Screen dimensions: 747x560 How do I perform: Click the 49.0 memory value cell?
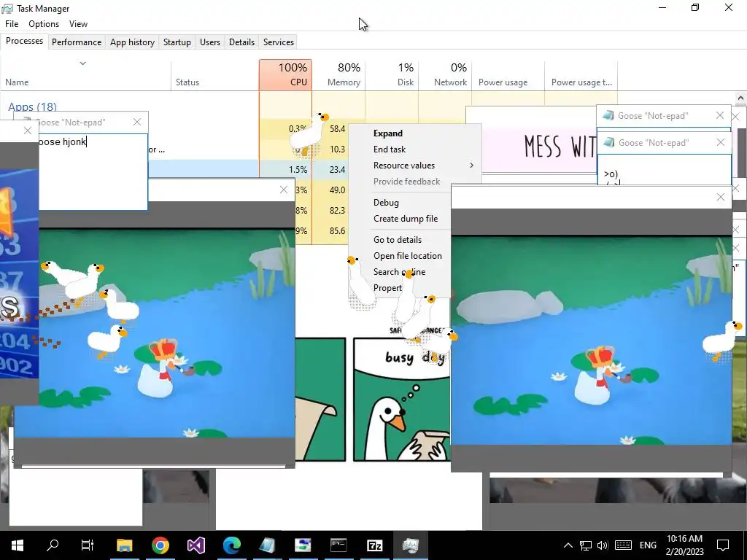(337, 190)
